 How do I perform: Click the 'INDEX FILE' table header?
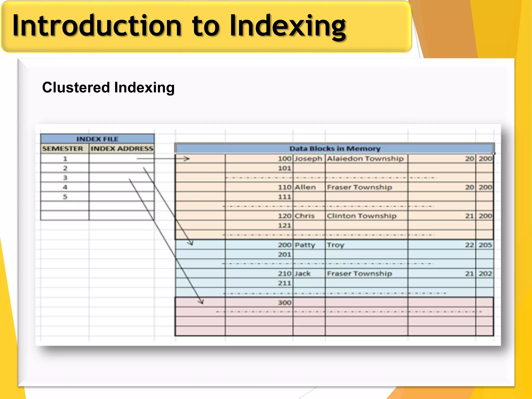[97, 139]
